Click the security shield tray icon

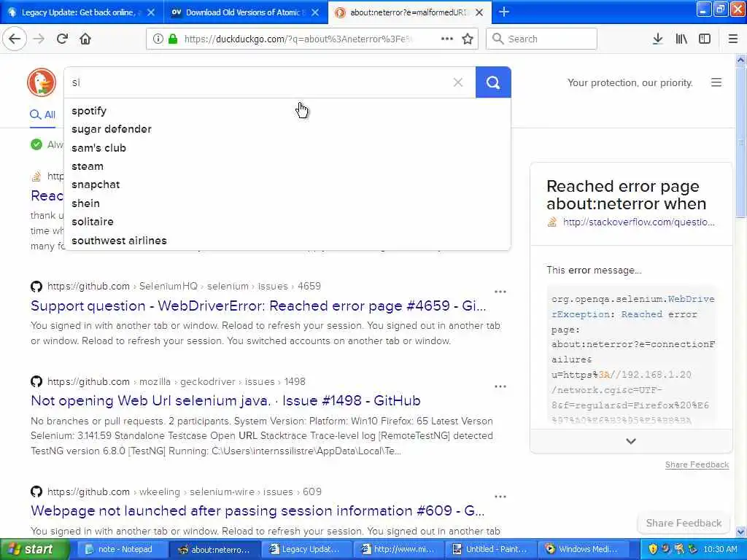[x=653, y=549]
